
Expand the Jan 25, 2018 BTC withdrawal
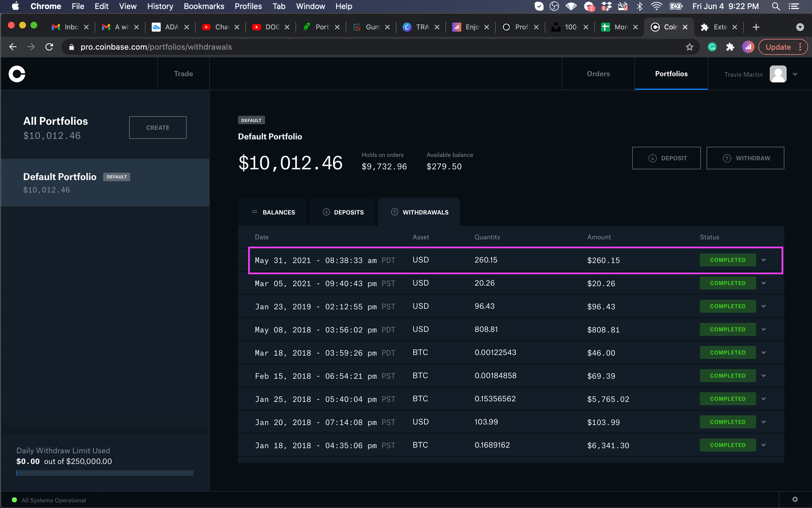click(764, 399)
